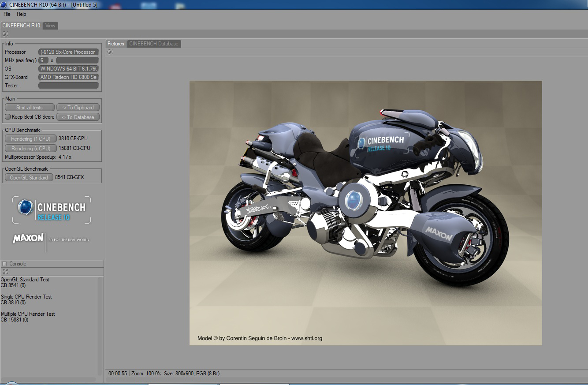Click the "00:00:55" render time in the status bar
The image size is (588, 385).
coord(118,374)
